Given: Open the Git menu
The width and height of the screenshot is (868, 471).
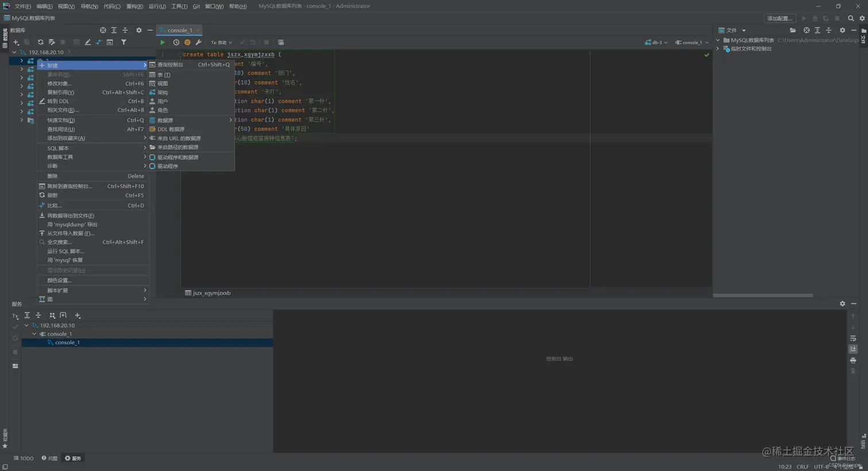Looking at the screenshot, I should [x=196, y=6].
